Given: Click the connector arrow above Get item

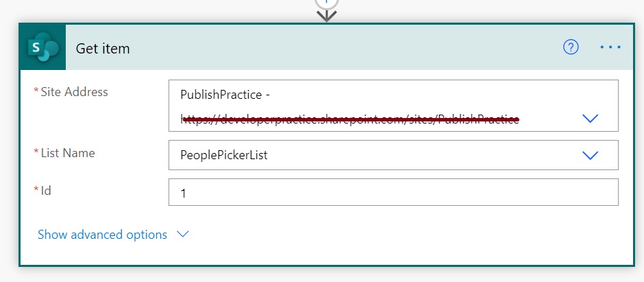Looking at the screenshot, I should tap(327, 15).
